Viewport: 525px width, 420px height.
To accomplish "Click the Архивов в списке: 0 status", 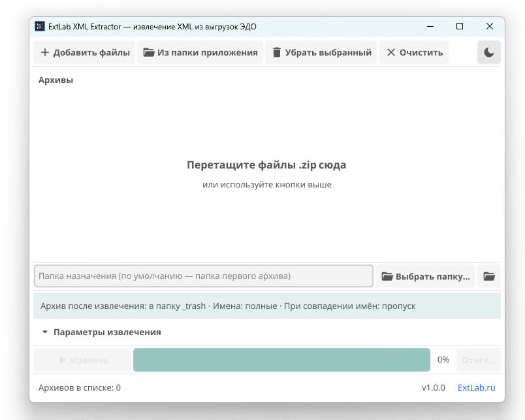I will pos(80,387).
